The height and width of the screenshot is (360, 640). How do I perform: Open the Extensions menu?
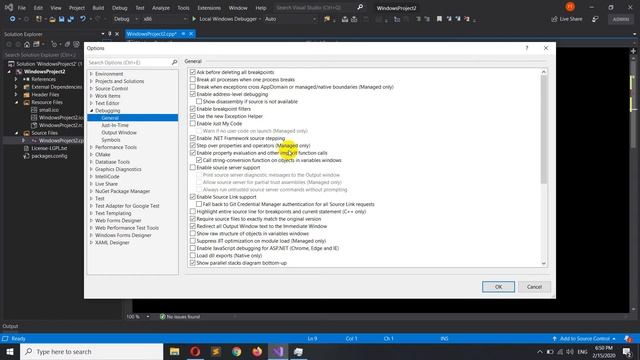(x=209, y=8)
